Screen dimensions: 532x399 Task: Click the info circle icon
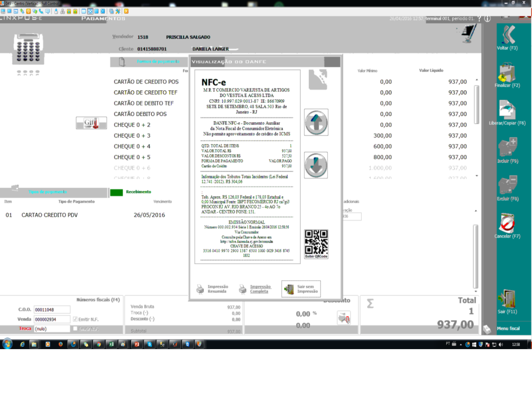tap(487, 18)
